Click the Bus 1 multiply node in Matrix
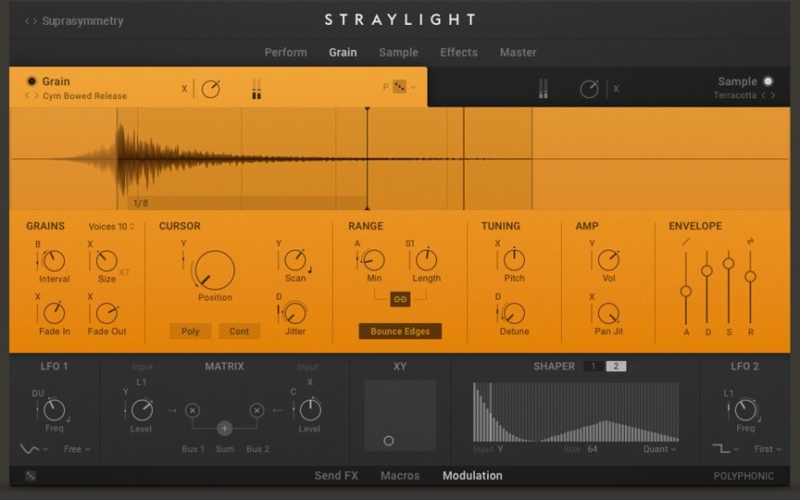This screenshot has width=800, height=500. pos(192,410)
